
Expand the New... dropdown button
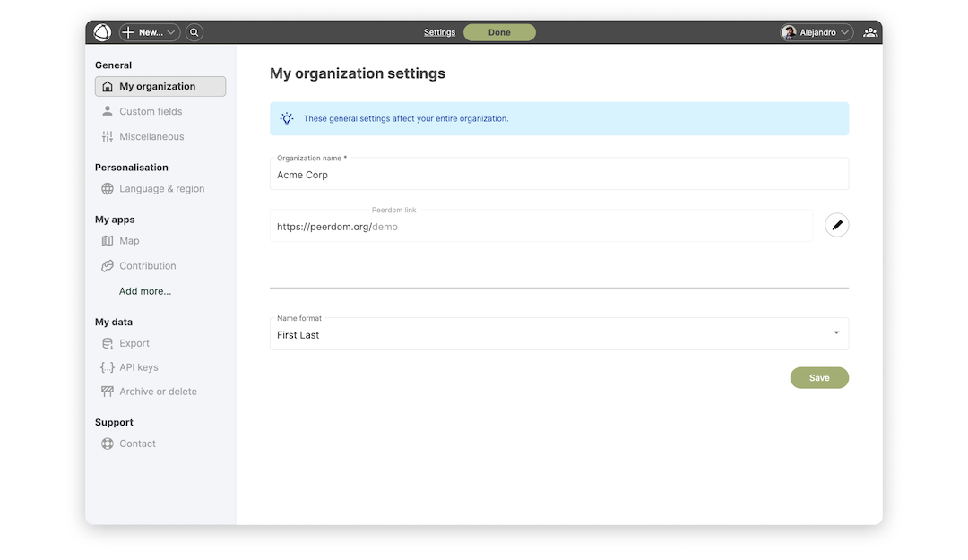pyautogui.click(x=150, y=32)
